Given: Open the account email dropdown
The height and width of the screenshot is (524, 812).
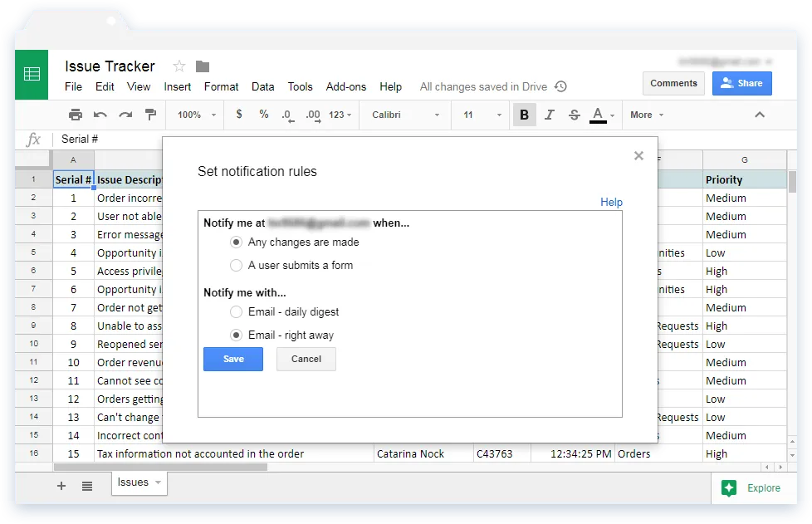Looking at the screenshot, I should tap(725, 61).
